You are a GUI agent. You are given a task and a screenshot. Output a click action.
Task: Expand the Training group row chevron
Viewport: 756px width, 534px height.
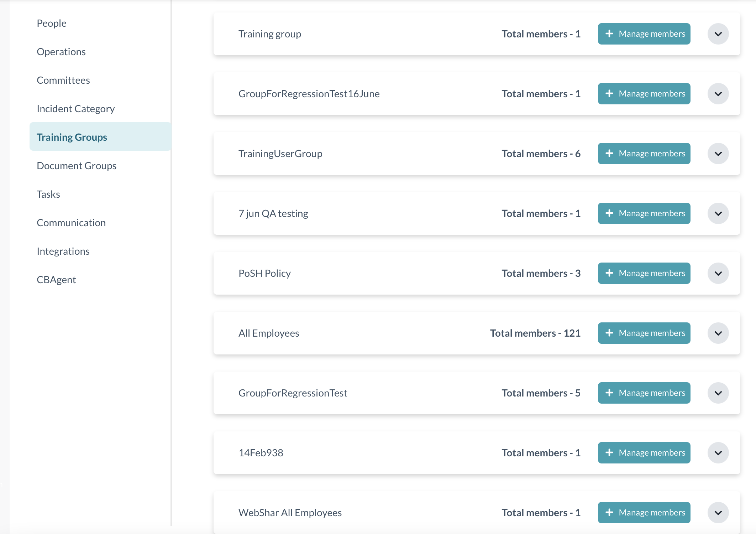718,34
